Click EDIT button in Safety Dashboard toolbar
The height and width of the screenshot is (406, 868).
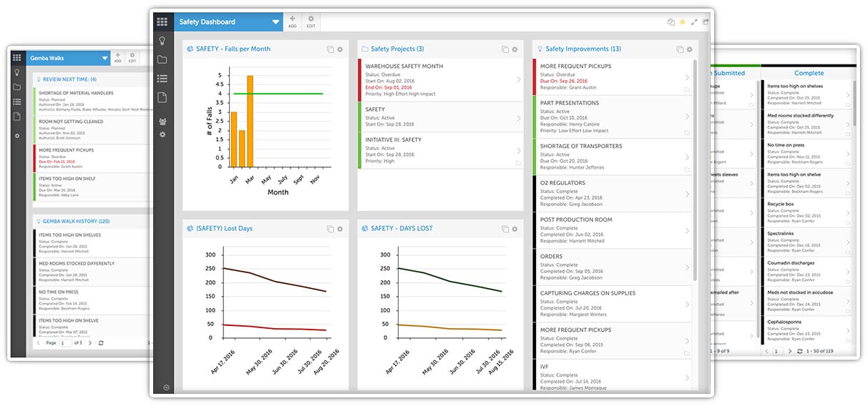311,21
